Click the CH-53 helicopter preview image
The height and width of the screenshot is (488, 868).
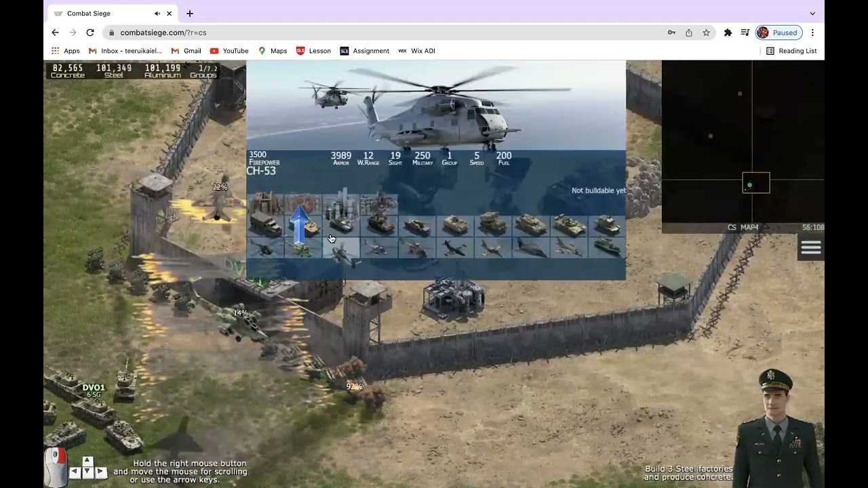click(x=436, y=106)
